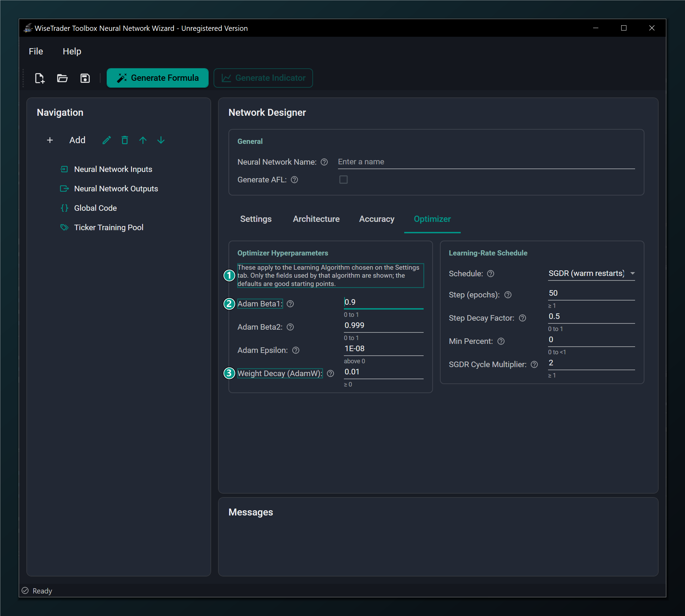Click the Neural Network Name input field
The image size is (685, 616).
pyautogui.click(x=486, y=162)
